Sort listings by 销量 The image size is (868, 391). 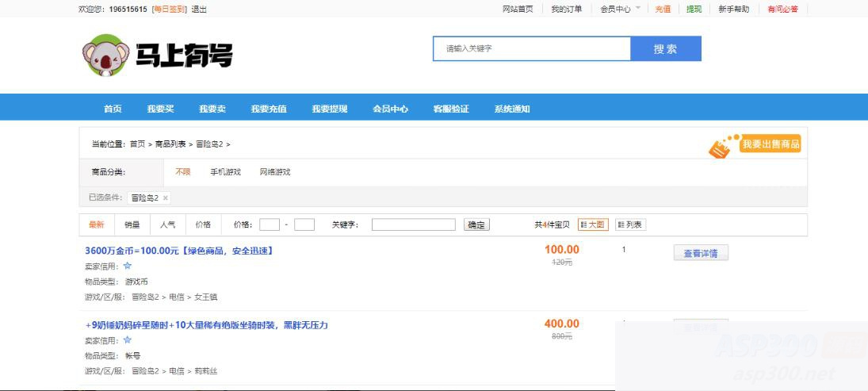point(132,224)
